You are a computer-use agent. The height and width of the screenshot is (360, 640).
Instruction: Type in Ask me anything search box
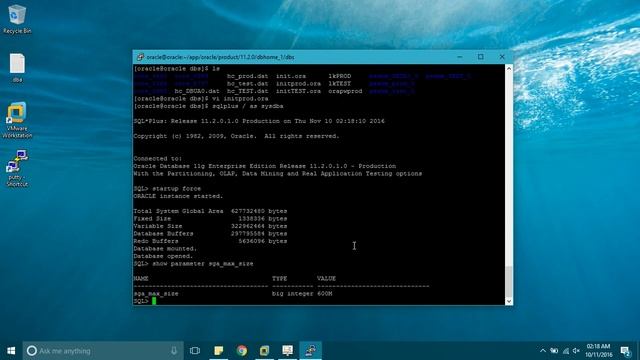pos(103,351)
